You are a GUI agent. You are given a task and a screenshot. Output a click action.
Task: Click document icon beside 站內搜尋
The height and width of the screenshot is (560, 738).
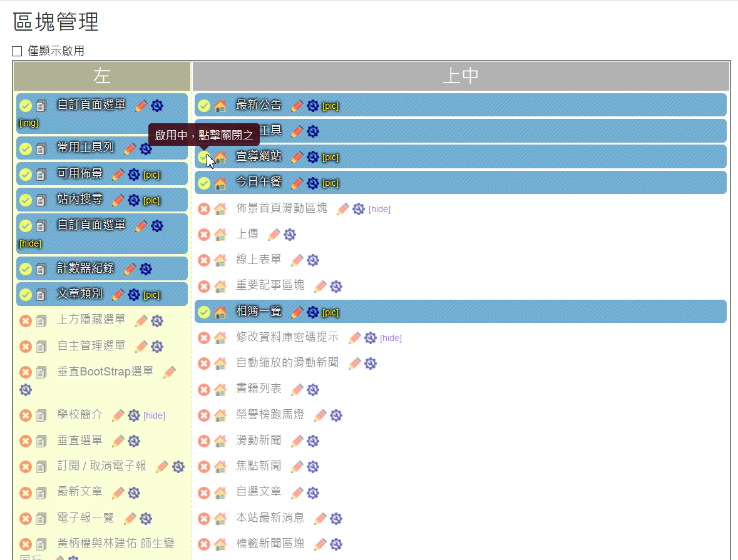pos(41,200)
